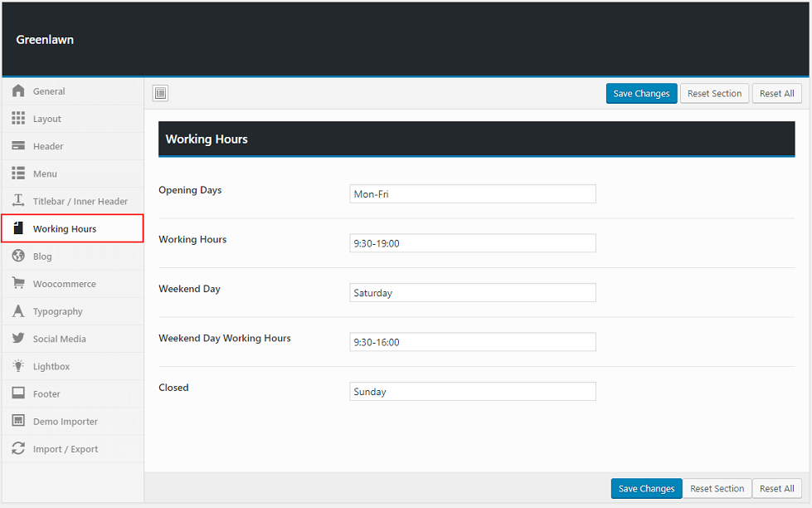Image resolution: width=812 pixels, height=508 pixels.
Task: Click the General home icon in sidebar
Action: click(x=18, y=91)
